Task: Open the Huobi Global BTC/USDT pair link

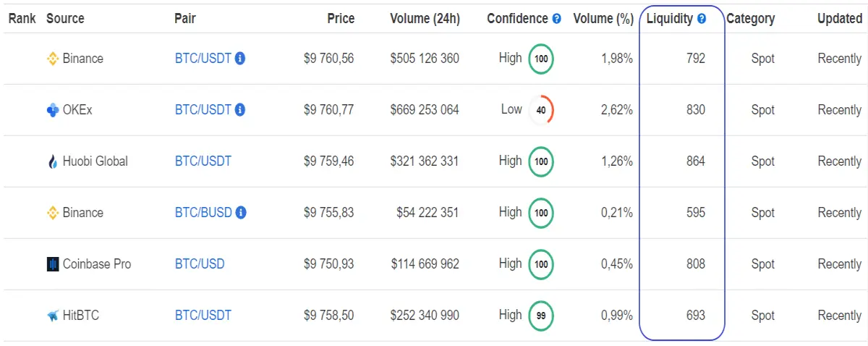Action: pyautogui.click(x=203, y=161)
